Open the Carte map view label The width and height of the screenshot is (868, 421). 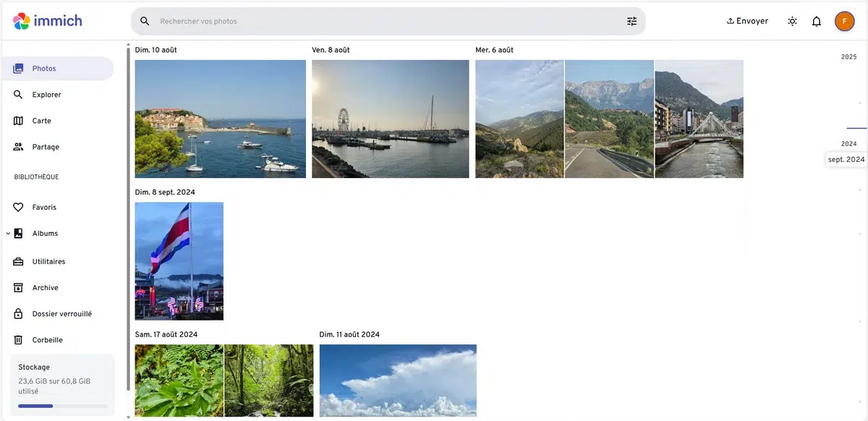click(x=42, y=121)
